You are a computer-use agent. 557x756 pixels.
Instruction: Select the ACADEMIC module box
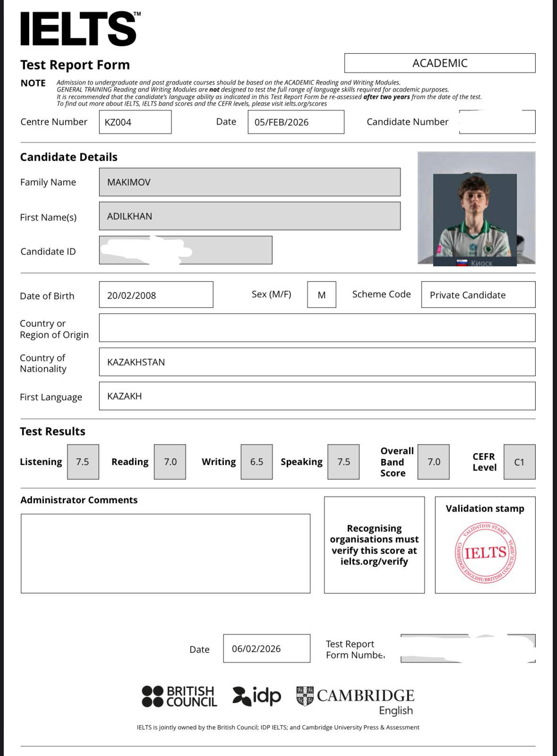(440, 63)
